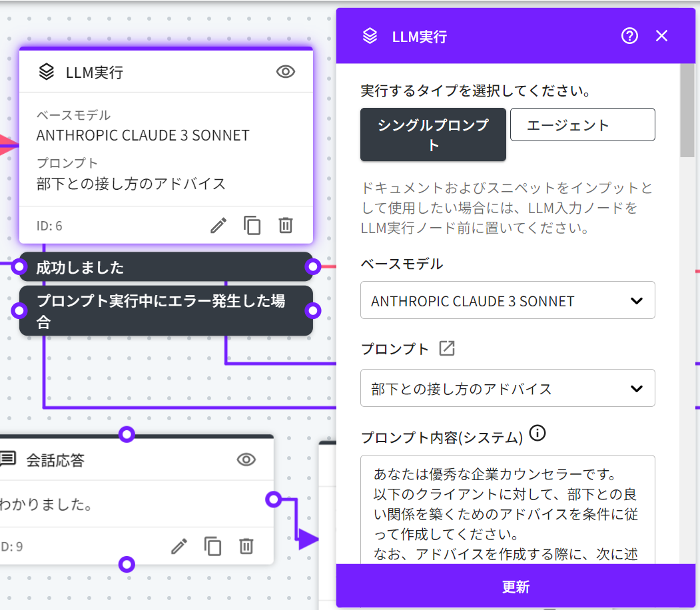Image resolution: width=700 pixels, height=610 pixels.
Task: Delete the 会話応答 node with trash icon
Action: click(x=246, y=547)
